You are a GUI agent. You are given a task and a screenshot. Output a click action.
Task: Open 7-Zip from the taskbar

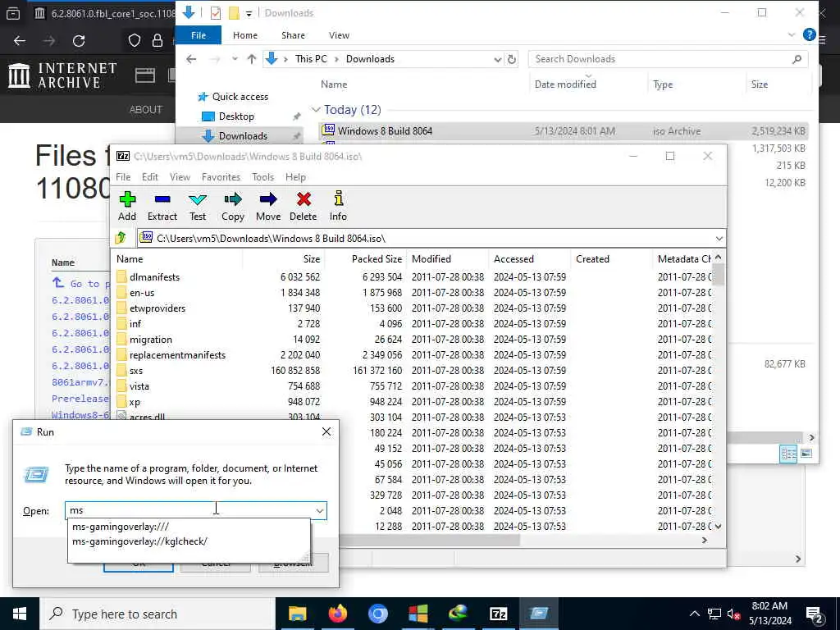(498, 614)
